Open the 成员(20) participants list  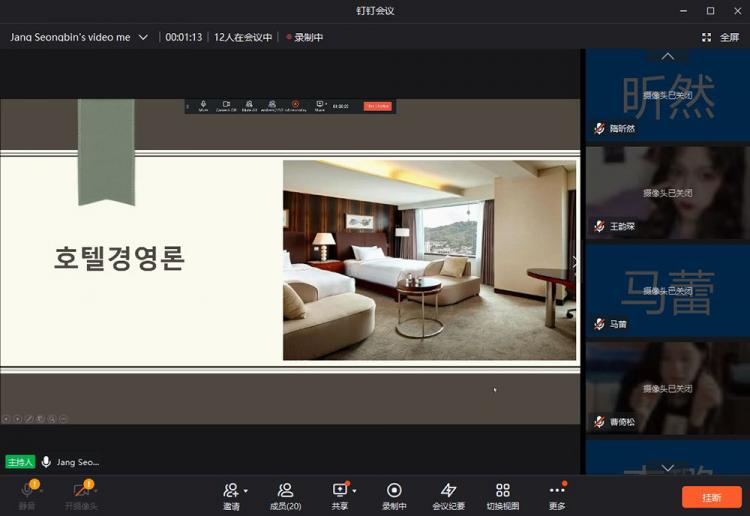coord(285,490)
